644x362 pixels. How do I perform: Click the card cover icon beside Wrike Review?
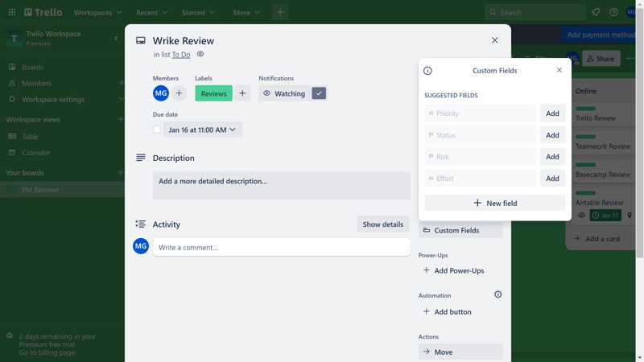tap(140, 40)
